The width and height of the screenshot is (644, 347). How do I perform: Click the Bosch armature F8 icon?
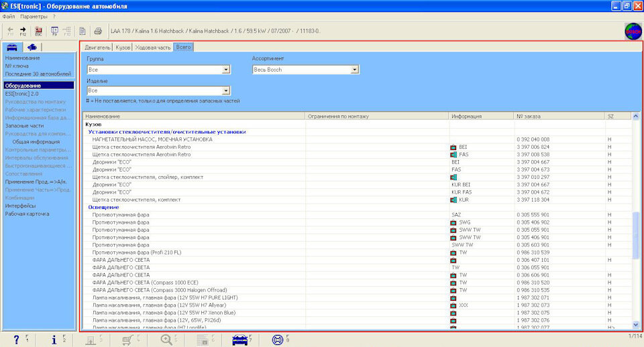point(278,340)
